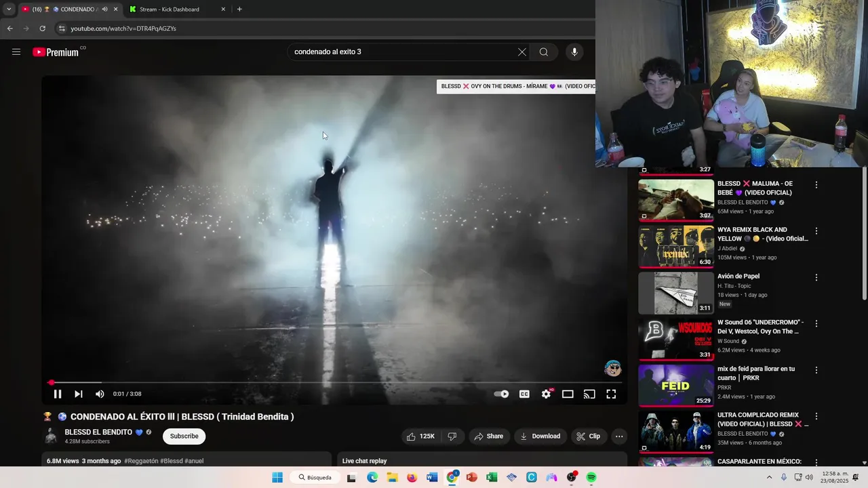Share the video
Viewport: 868px width, 488px height.
tap(488, 436)
